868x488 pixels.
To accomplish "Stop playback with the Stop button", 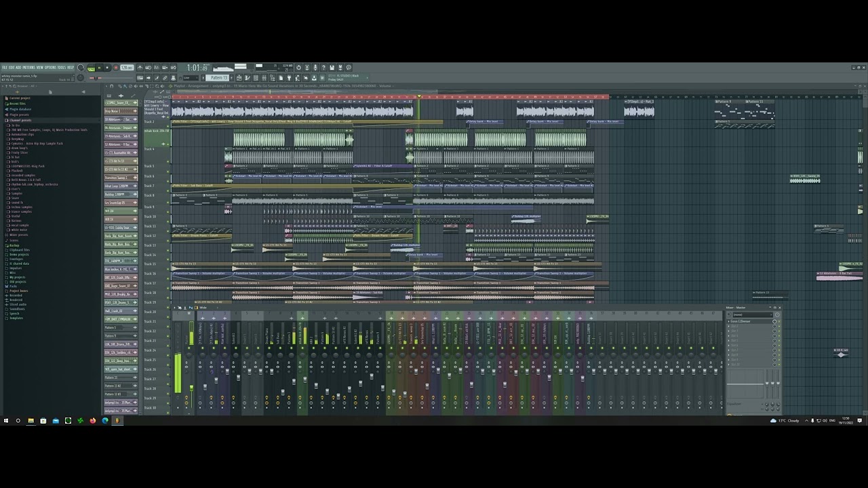I will 107,68.
